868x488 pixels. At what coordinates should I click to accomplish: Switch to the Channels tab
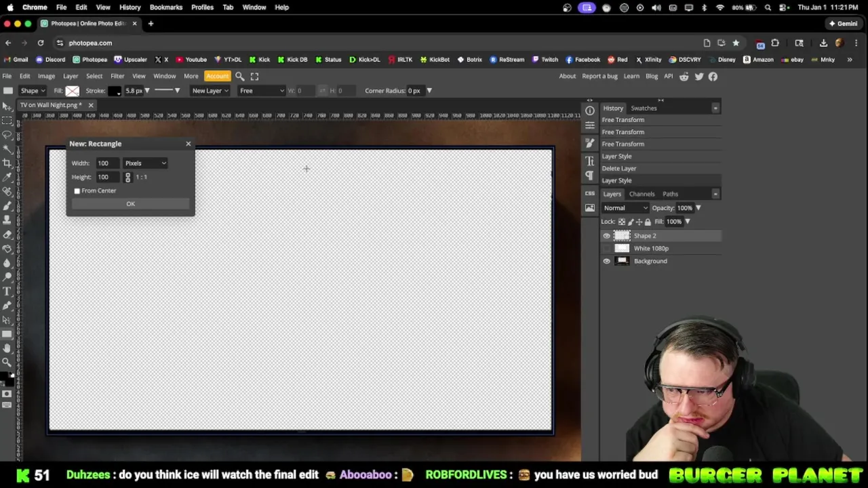[642, 195]
